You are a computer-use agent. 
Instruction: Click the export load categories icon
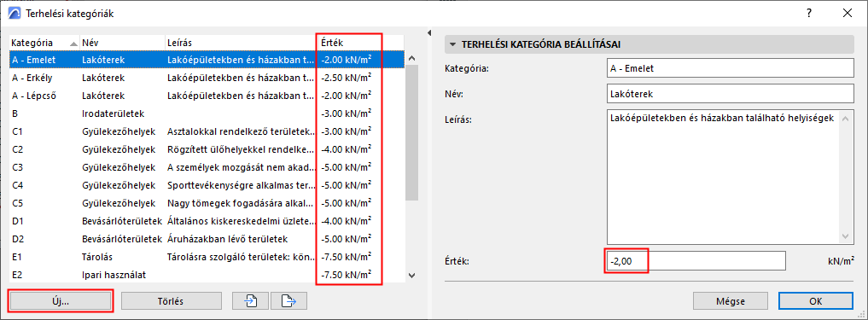click(x=289, y=301)
